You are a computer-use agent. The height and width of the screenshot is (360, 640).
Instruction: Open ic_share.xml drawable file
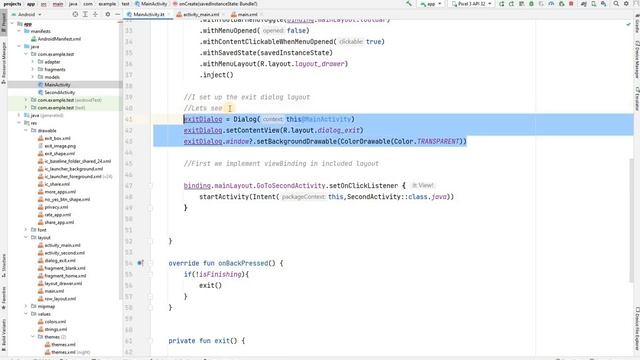(54, 184)
